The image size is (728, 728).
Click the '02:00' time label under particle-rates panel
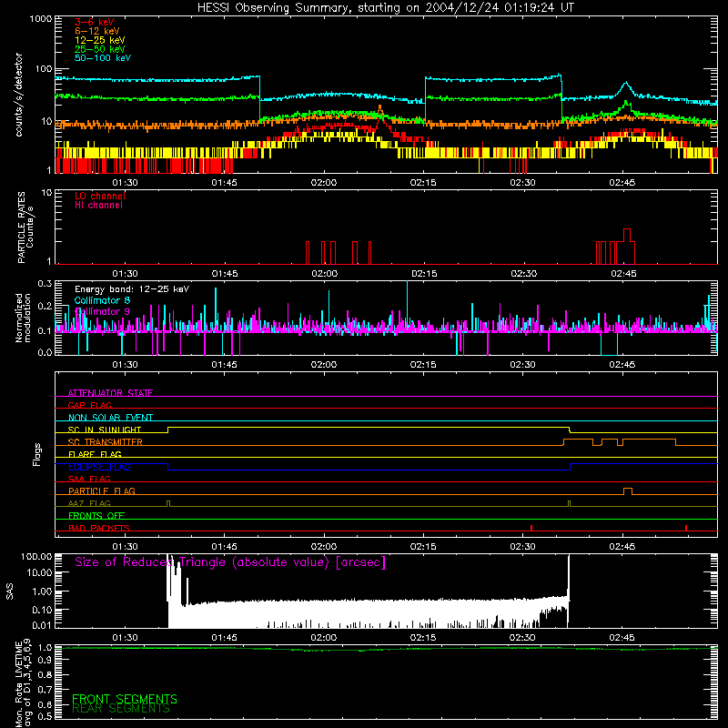coord(324,274)
